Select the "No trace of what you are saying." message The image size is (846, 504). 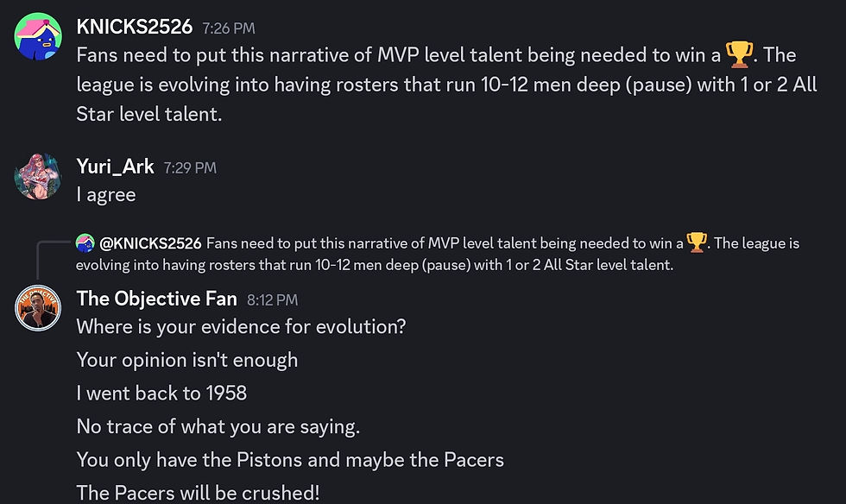pos(218,426)
